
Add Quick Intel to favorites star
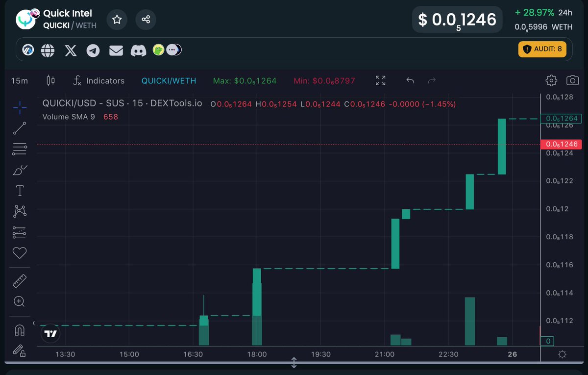(x=117, y=20)
